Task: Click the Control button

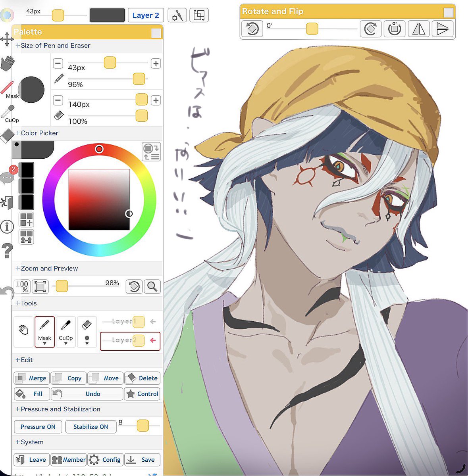Action: (x=142, y=394)
